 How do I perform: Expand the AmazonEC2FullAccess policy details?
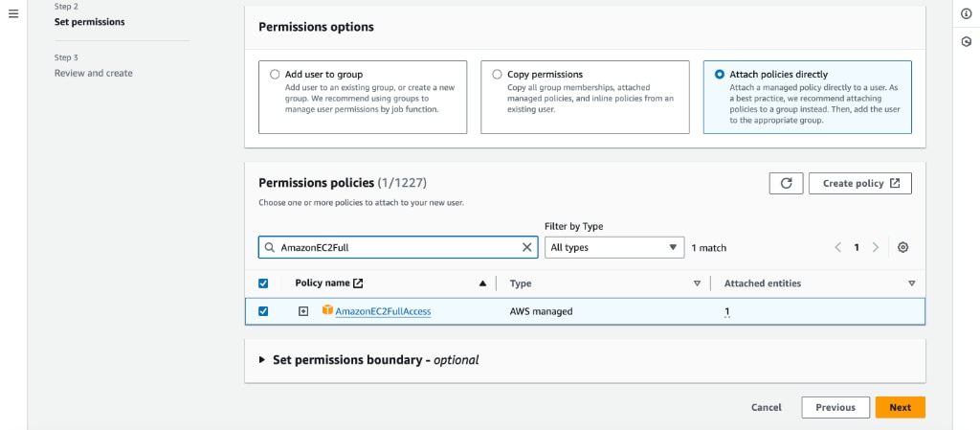pyautogui.click(x=303, y=311)
